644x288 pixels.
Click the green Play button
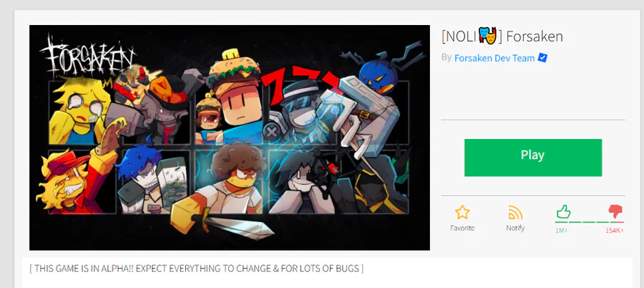(x=532, y=158)
